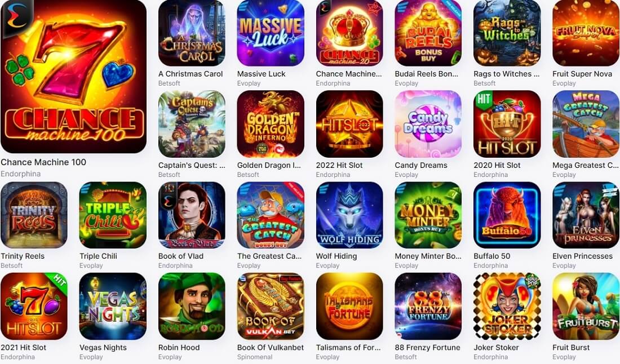
Task: Click the Trinity Reels title link
Action: click(x=23, y=256)
